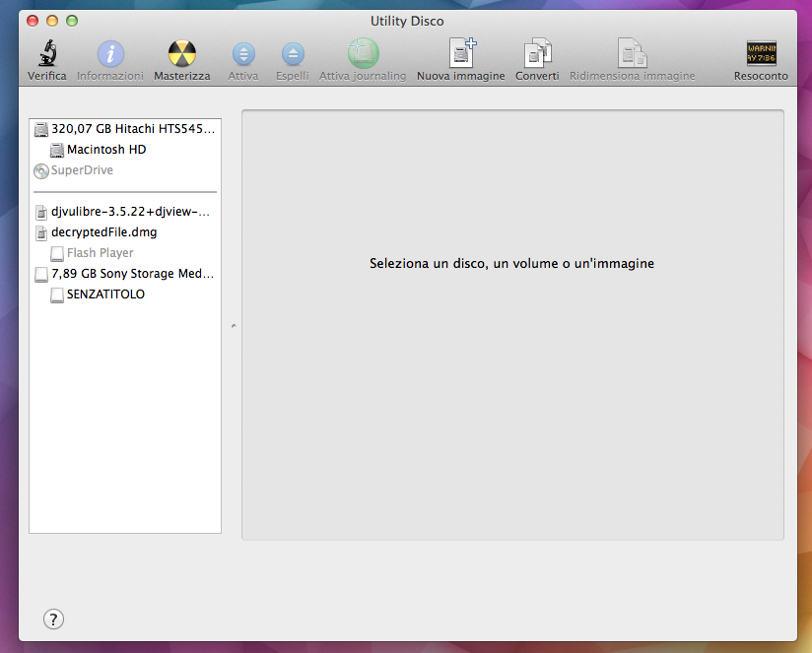This screenshot has height=653, width=812.
Task: Click the Espelli eject icon
Action: [x=293, y=54]
